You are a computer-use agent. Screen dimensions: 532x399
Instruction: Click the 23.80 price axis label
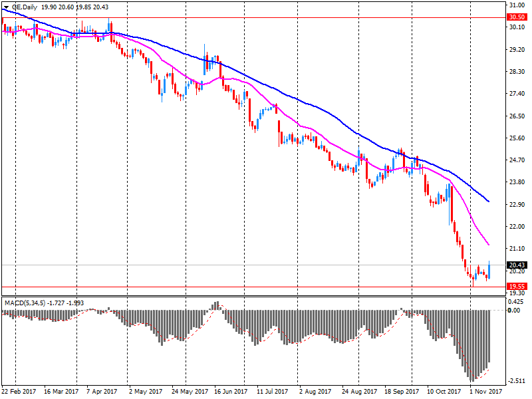click(x=517, y=182)
